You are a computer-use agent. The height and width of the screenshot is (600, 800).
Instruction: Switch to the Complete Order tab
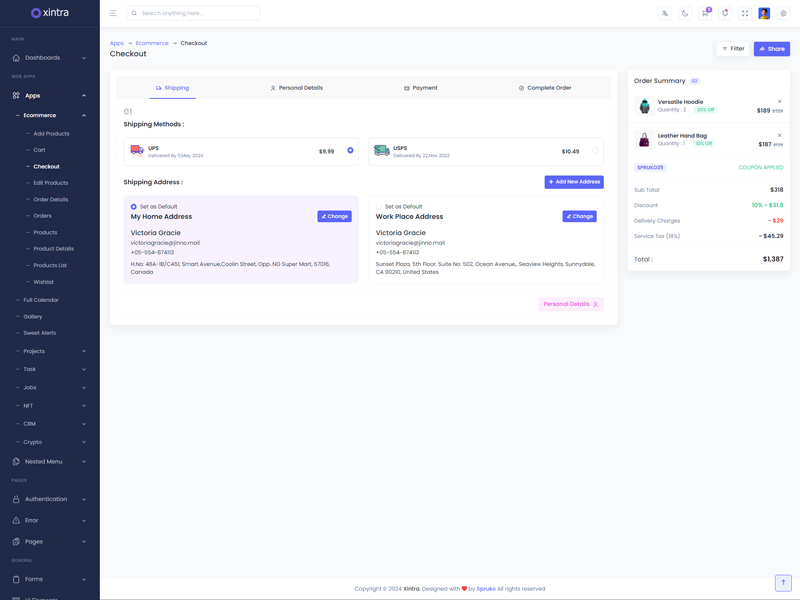(545, 88)
